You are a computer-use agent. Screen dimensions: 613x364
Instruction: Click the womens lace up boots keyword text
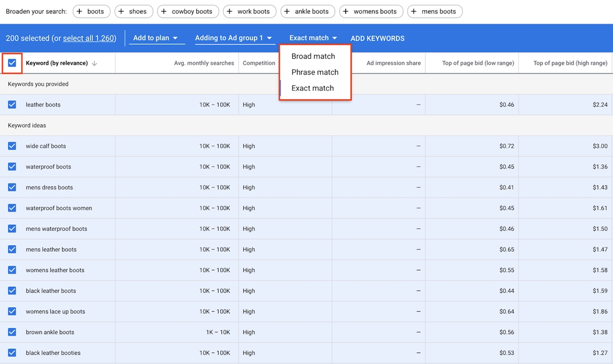pos(56,311)
